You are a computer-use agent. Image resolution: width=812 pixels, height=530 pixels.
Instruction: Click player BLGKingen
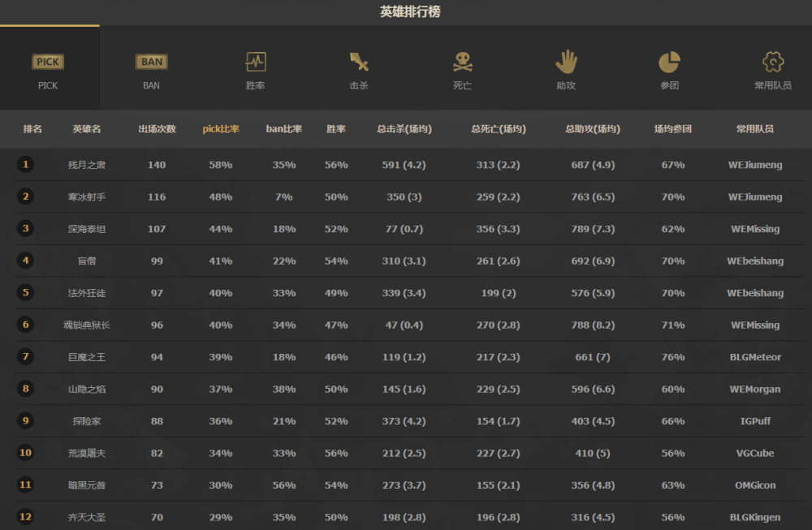pyautogui.click(x=755, y=517)
